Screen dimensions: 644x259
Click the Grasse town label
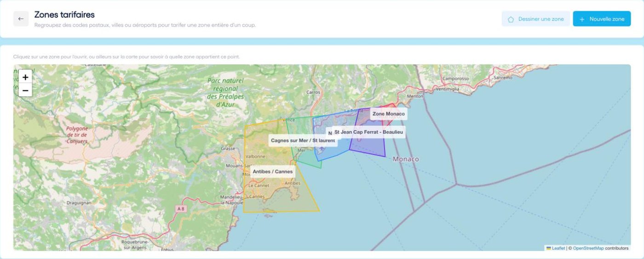[228, 149]
